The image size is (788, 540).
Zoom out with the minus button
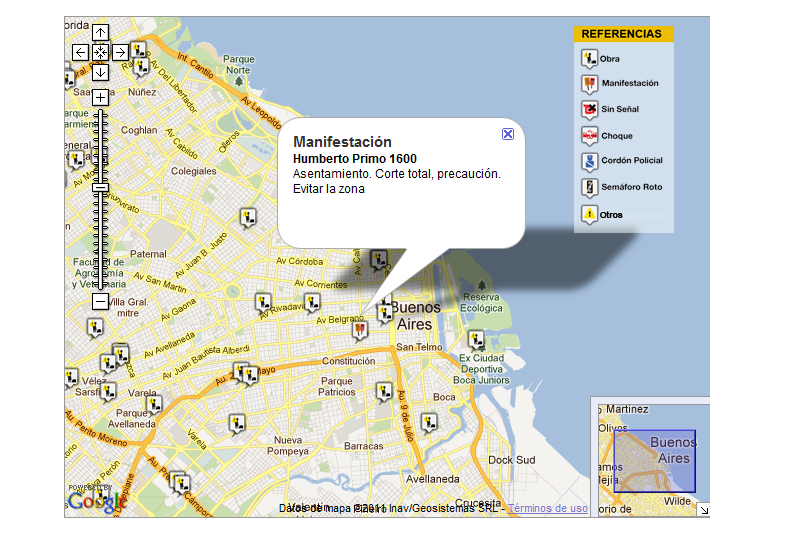click(101, 302)
